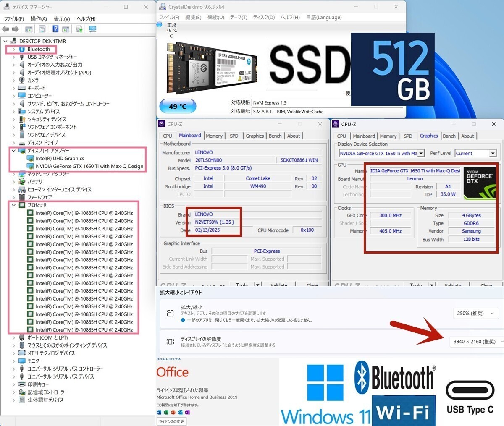Click the TDP value 35.0 W

pyautogui.click(x=448, y=194)
